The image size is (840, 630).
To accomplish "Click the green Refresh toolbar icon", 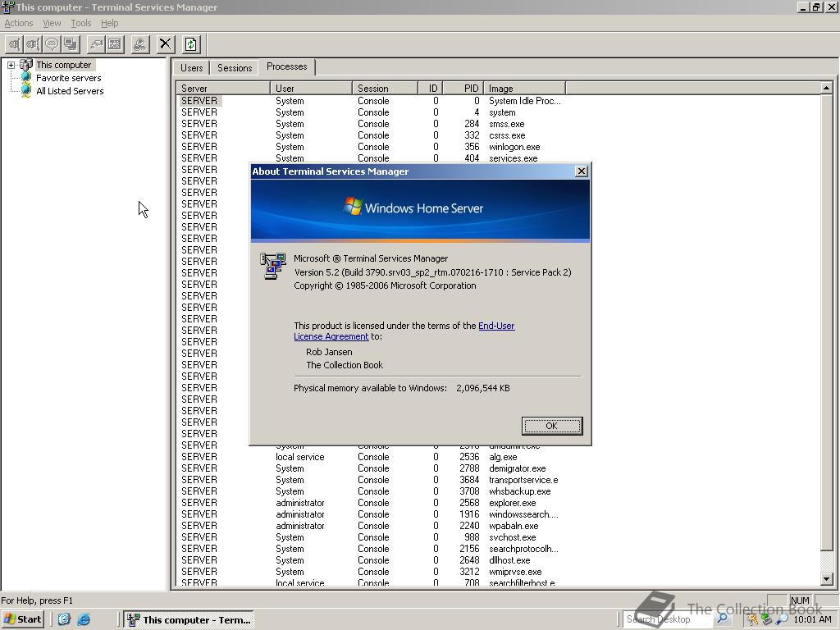I will (x=191, y=44).
